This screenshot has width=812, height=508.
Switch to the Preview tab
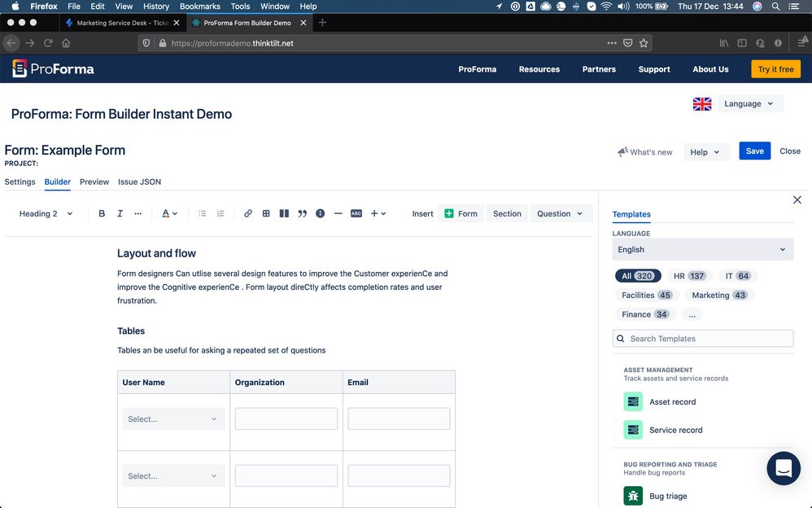(94, 182)
